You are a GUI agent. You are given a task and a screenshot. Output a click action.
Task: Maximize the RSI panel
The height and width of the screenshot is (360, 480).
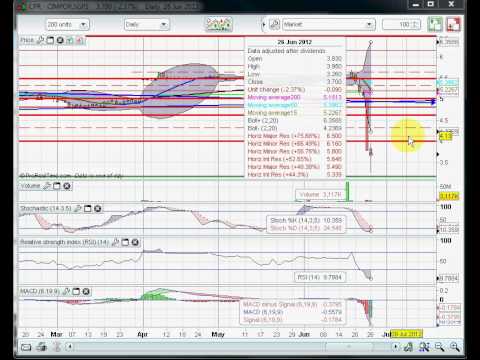click(x=125, y=242)
